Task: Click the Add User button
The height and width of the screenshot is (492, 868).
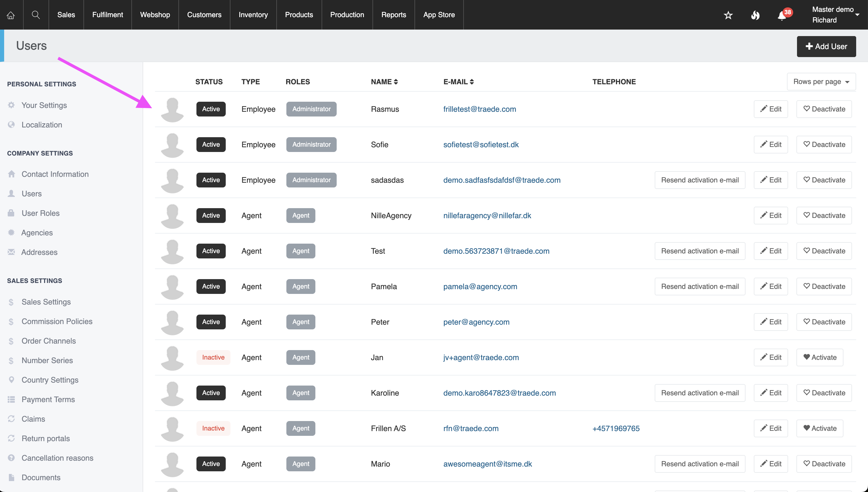Action: tap(826, 47)
